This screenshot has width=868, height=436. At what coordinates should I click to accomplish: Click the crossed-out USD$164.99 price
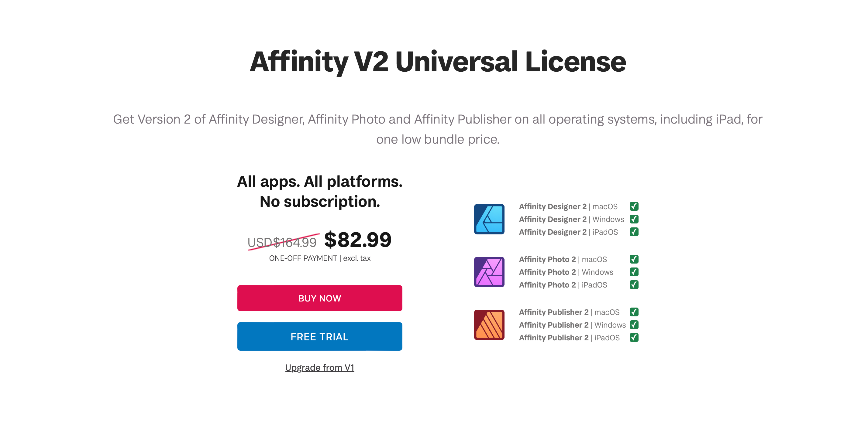[x=282, y=242]
